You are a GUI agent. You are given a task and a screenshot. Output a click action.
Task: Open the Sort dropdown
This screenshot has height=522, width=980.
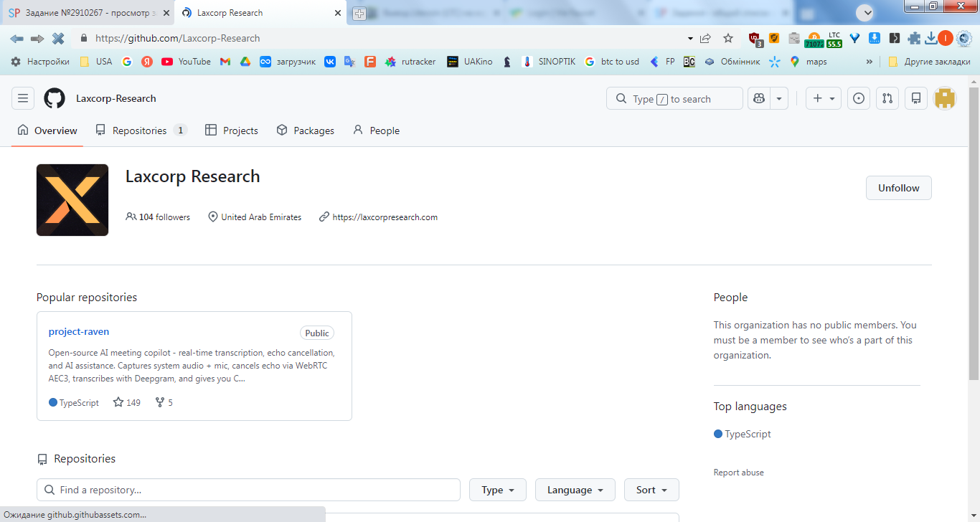coord(651,490)
